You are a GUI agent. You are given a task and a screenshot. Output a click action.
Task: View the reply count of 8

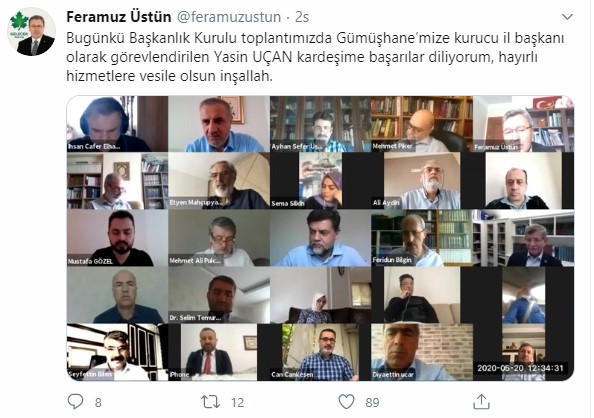click(x=98, y=402)
